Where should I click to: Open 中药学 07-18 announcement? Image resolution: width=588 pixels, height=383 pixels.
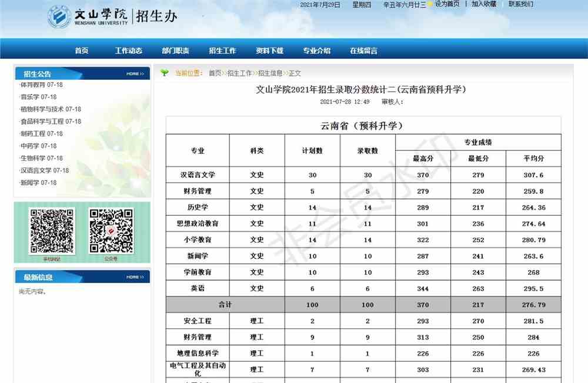point(38,146)
